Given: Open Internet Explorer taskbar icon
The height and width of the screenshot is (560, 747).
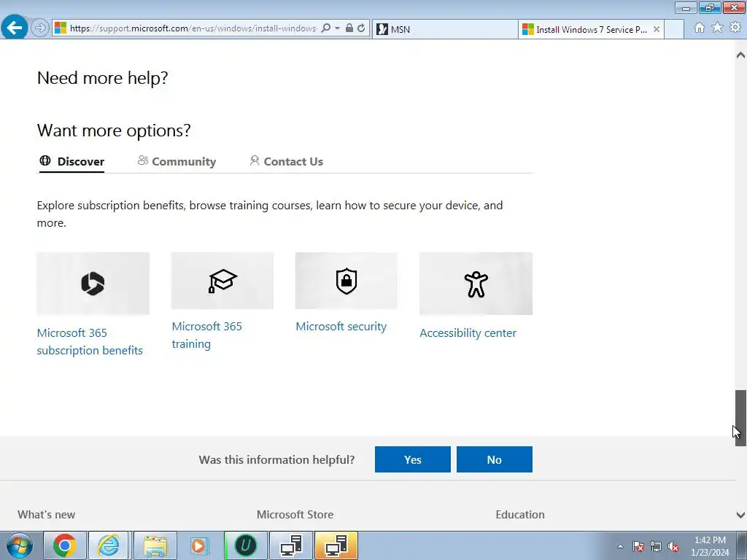Looking at the screenshot, I should click(x=109, y=545).
